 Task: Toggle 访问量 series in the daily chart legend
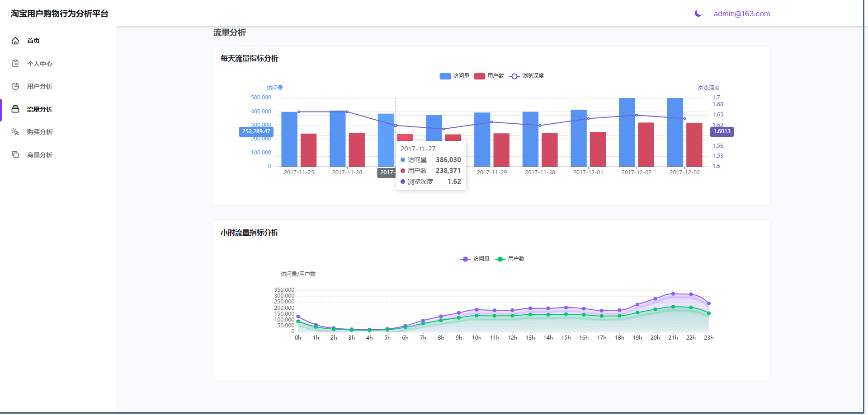[x=455, y=76]
